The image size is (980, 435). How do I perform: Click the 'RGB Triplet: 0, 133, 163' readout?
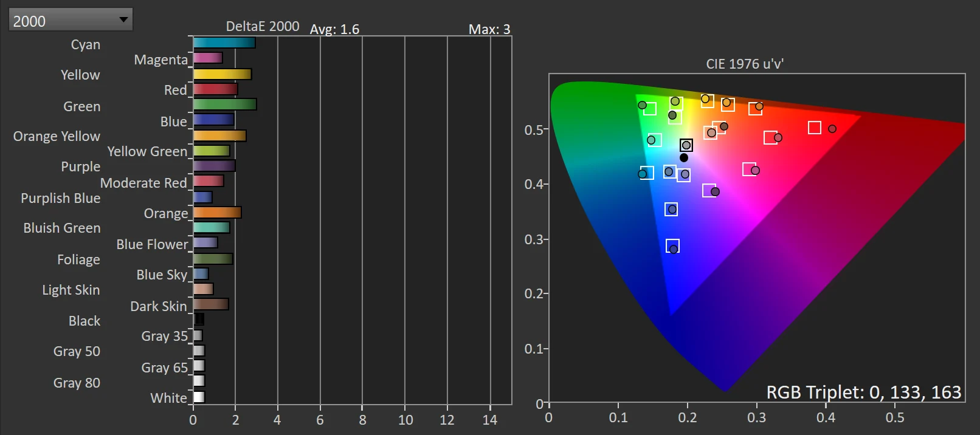864,392
